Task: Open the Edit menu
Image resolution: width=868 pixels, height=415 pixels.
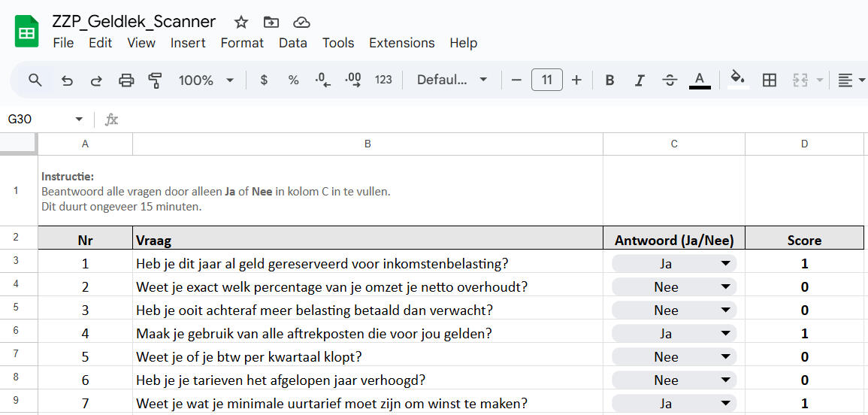Action: point(100,43)
